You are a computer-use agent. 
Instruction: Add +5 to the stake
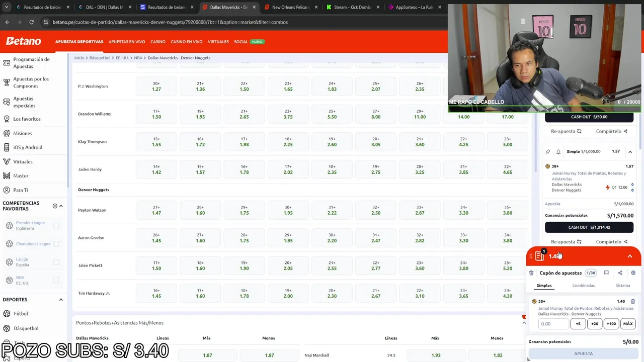coord(578,324)
